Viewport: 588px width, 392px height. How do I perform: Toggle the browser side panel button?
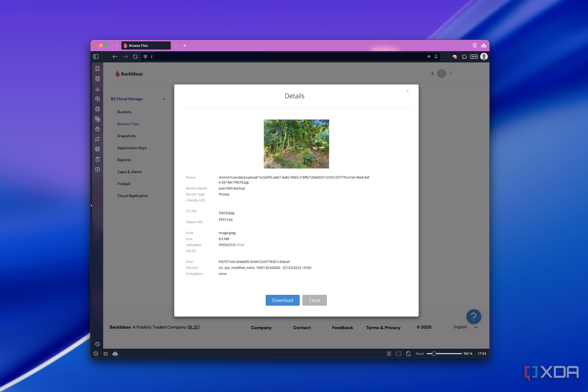tap(96, 57)
